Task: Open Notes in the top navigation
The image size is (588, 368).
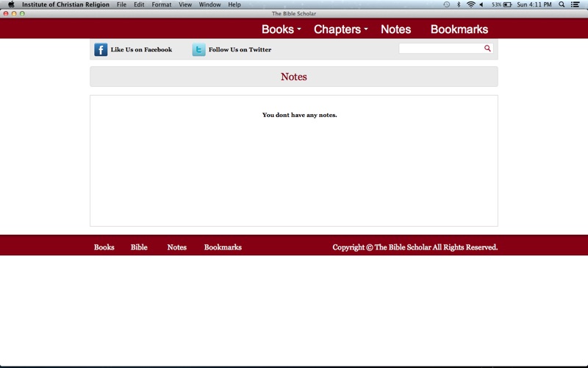Action: tap(395, 29)
